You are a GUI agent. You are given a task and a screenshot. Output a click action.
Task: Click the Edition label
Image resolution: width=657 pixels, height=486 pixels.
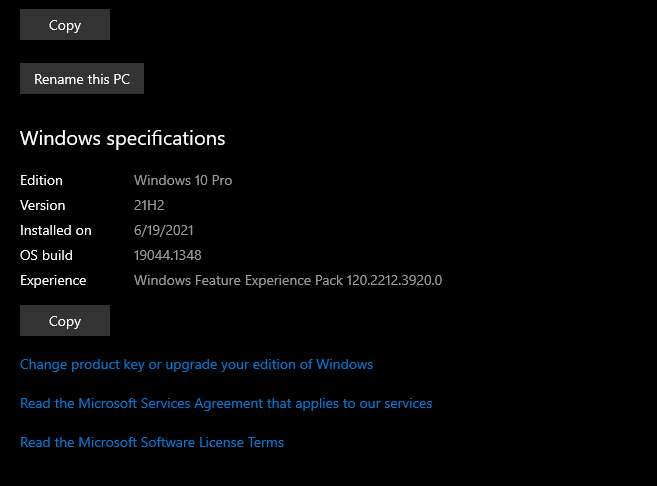click(41, 181)
